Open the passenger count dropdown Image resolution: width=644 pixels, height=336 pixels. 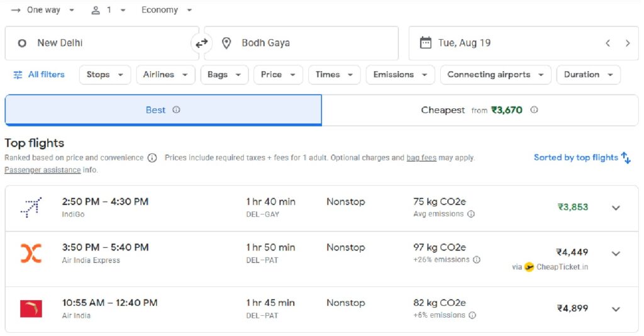(x=108, y=10)
